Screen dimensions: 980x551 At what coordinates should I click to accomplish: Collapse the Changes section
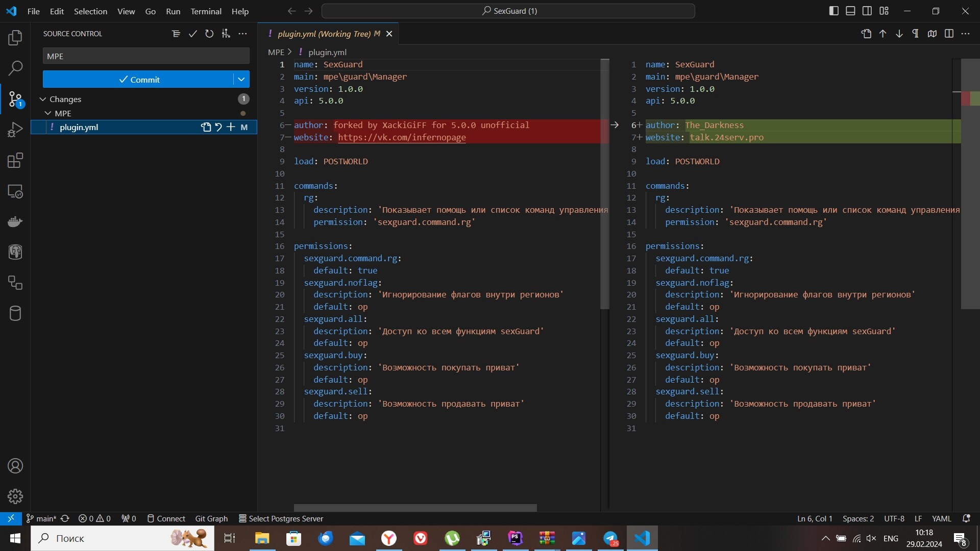43,99
